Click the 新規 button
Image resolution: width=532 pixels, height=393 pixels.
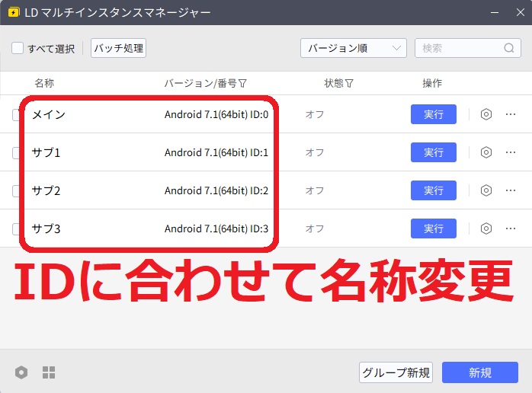click(480, 372)
